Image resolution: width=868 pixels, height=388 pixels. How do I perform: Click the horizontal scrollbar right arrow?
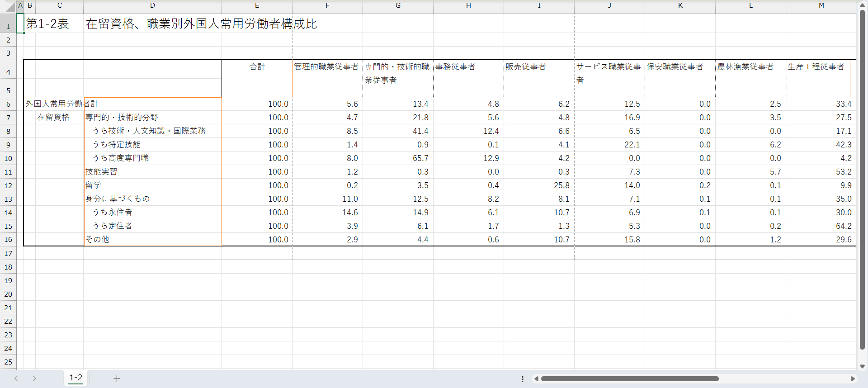tap(853, 379)
